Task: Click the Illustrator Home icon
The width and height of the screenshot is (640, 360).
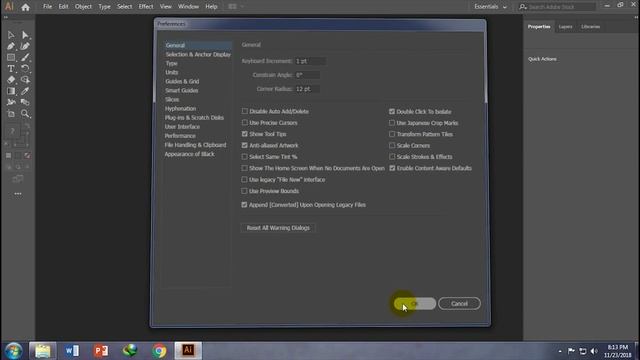Action: coord(25,7)
